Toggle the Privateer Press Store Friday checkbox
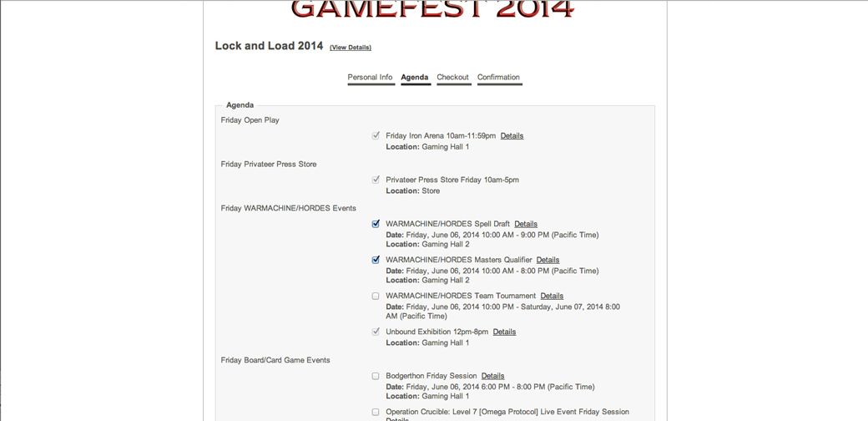 click(x=376, y=180)
